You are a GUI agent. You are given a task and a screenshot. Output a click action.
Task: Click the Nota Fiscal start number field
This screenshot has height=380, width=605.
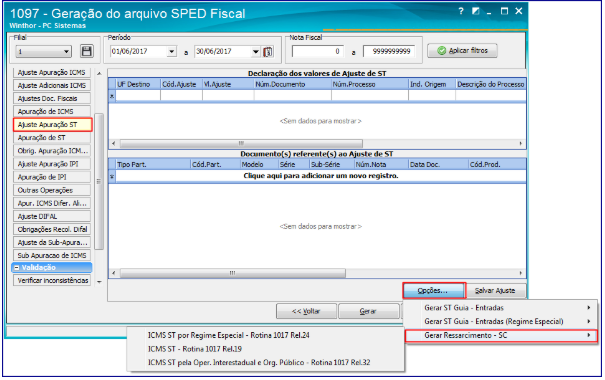point(318,51)
